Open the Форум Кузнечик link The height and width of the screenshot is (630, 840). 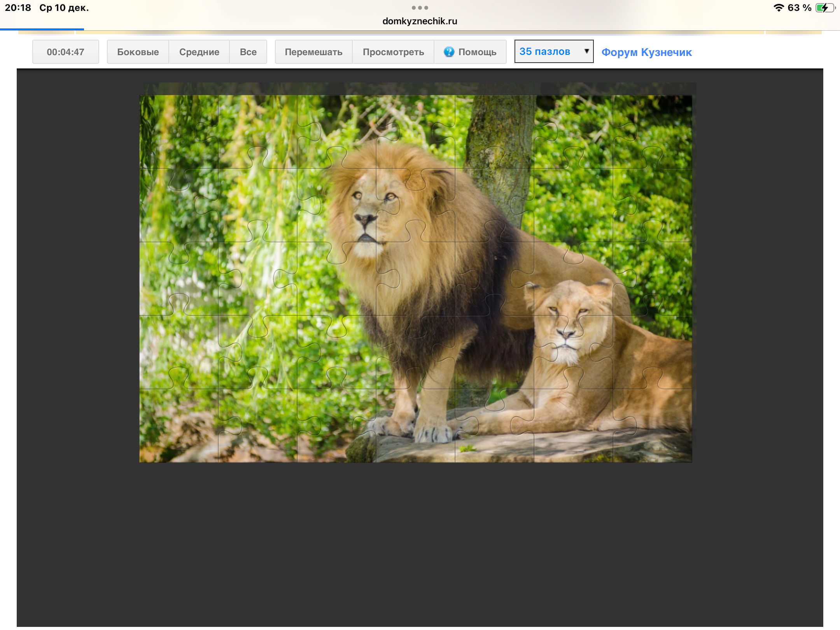(646, 52)
